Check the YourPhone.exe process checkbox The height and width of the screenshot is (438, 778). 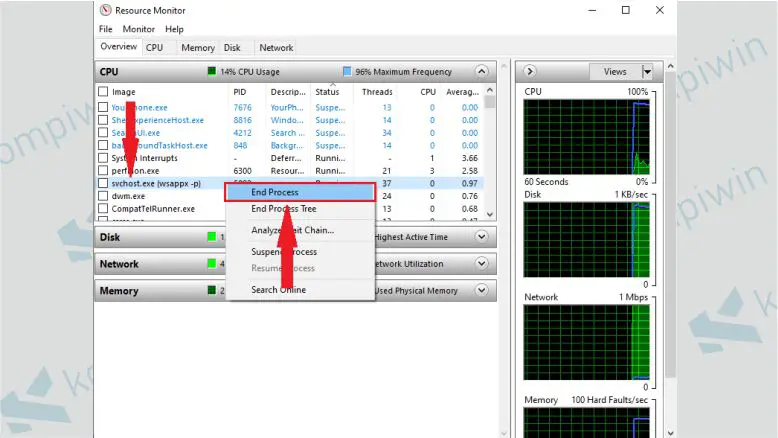[103, 107]
